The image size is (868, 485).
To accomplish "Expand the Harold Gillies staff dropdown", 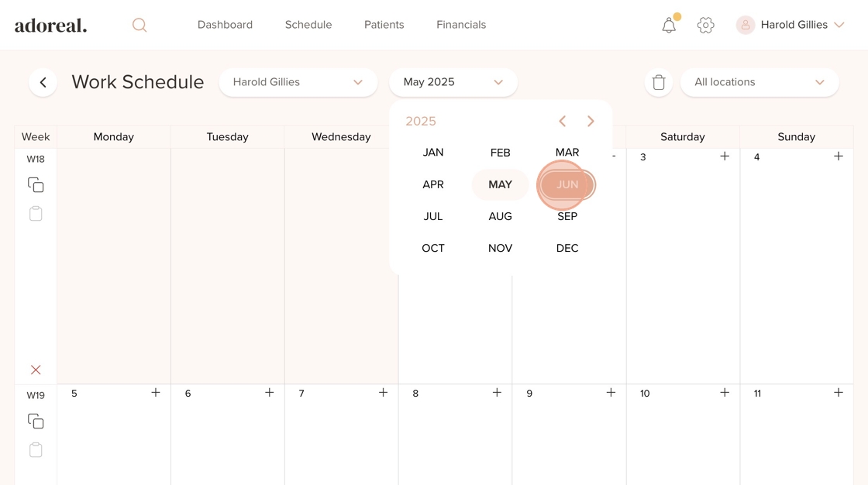I will [298, 82].
